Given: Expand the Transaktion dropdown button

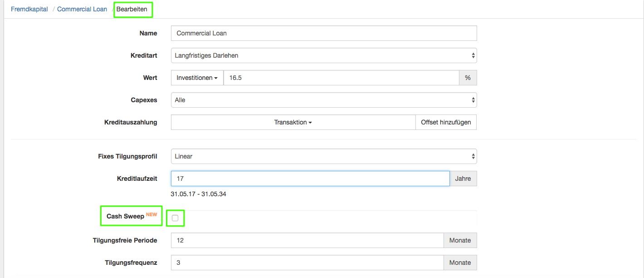Looking at the screenshot, I should [x=293, y=122].
